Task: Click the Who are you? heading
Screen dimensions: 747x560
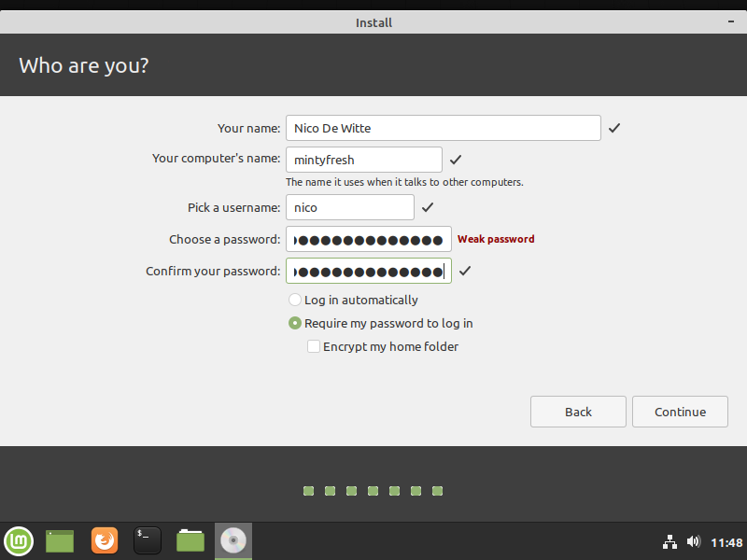Action: [84, 65]
